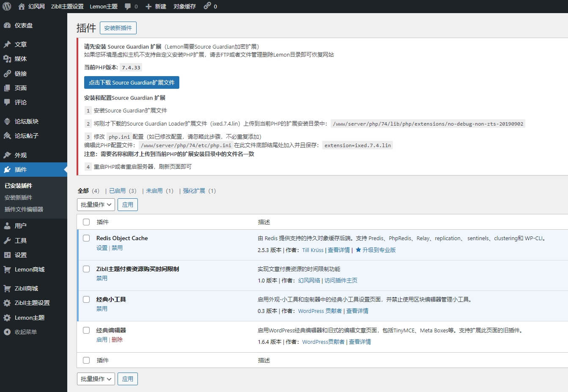The height and width of the screenshot is (392, 568).
Task: Click 禁用 under Zibll主题付费资源购买时间限制
Action: coord(102,278)
